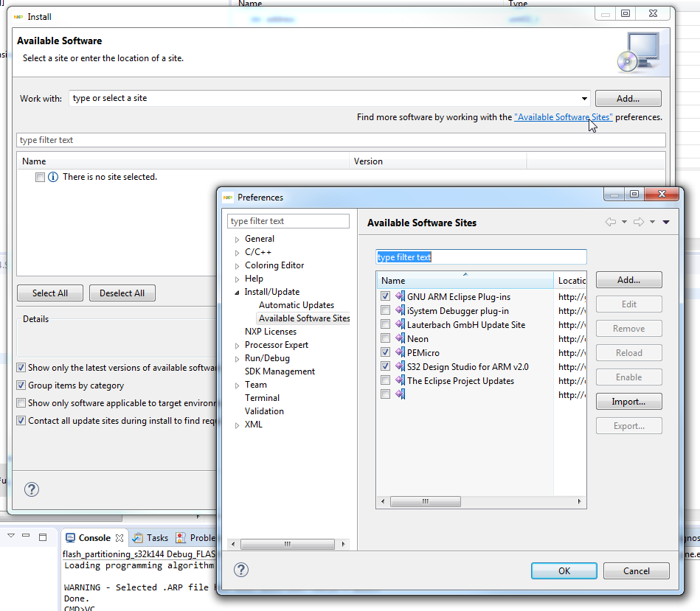700x611 pixels.
Task: Click the Tasks tab icon
Action: click(x=138, y=538)
